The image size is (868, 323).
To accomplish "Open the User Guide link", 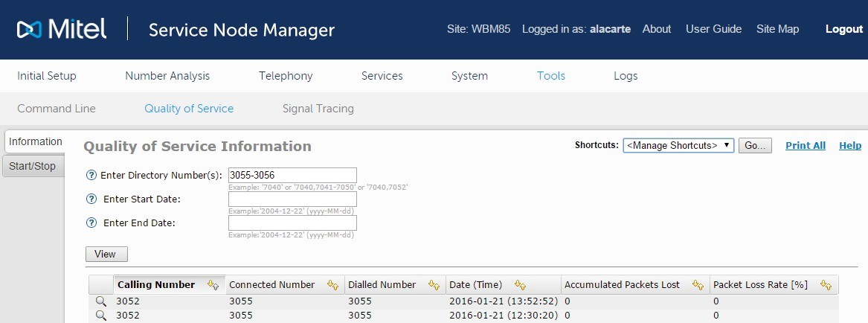I will pyautogui.click(x=713, y=29).
